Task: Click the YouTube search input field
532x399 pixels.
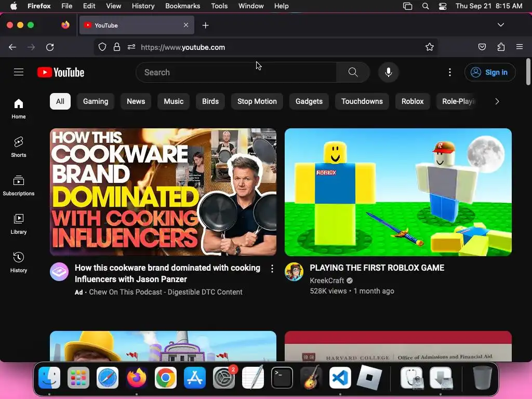Action: click(x=236, y=72)
